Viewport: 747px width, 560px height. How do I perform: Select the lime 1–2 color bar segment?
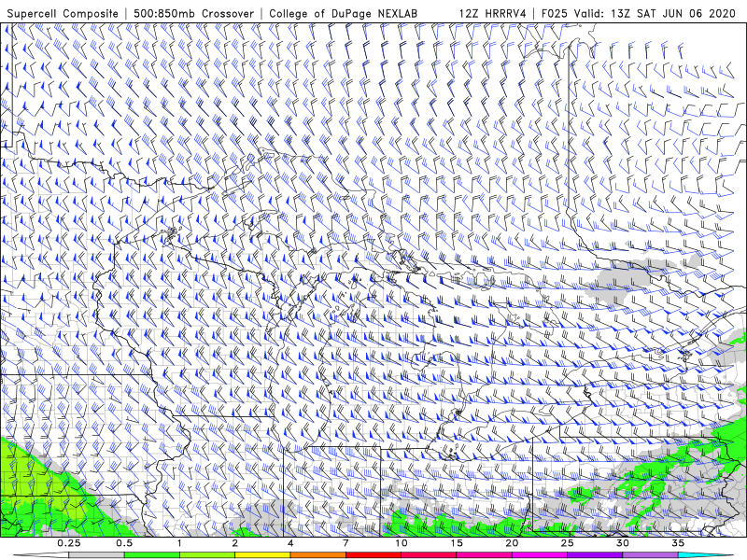click(207, 555)
